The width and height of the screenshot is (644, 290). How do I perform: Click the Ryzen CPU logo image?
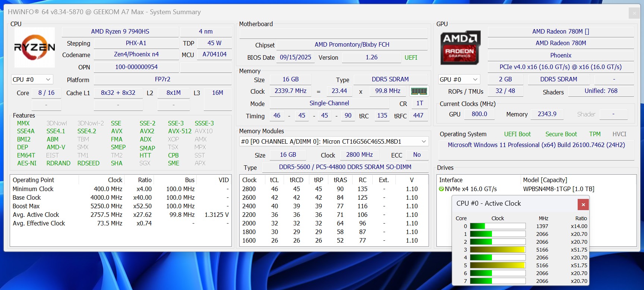pyautogui.click(x=34, y=47)
